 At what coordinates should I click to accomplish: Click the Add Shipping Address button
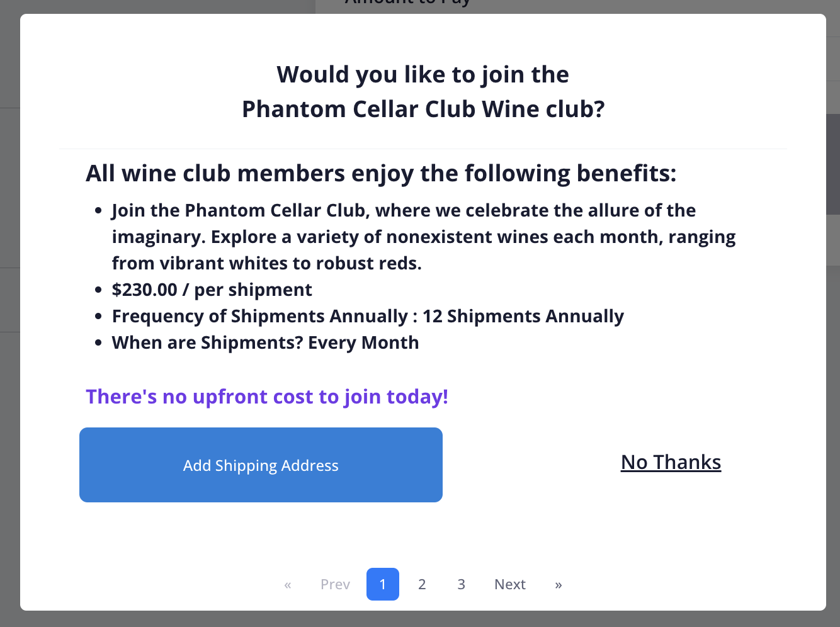click(x=261, y=465)
